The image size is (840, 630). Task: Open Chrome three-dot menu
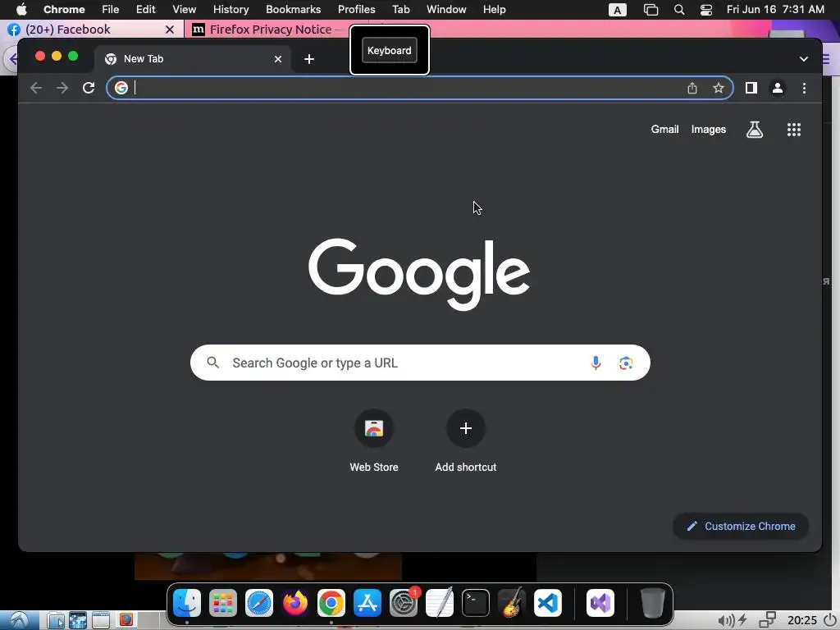tap(804, 88)
